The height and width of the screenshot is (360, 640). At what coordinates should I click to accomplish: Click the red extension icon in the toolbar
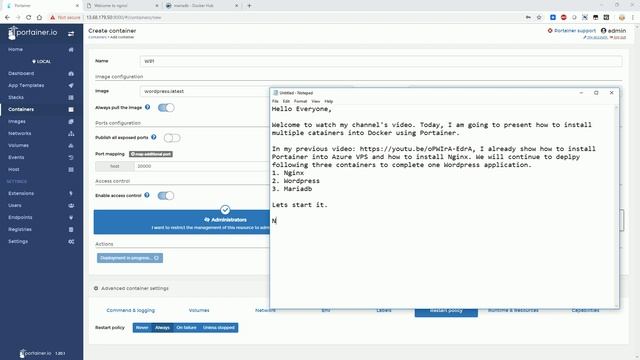tap(564, 18)
